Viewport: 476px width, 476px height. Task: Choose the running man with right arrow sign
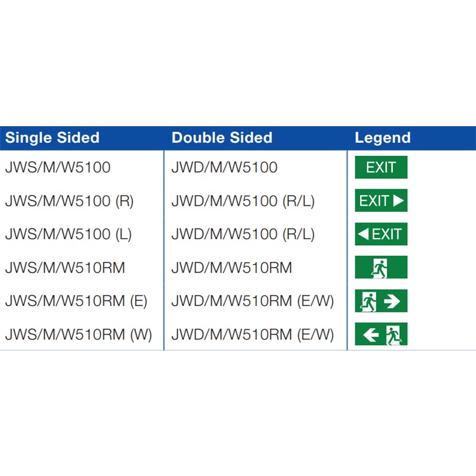[x=381, y=301]
